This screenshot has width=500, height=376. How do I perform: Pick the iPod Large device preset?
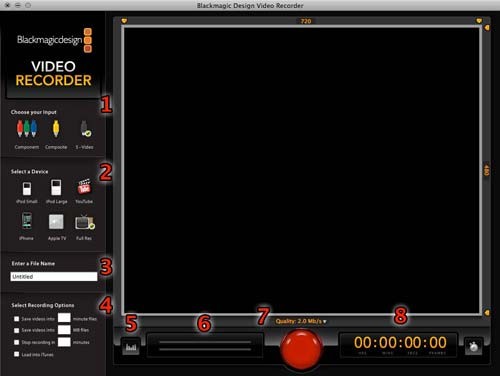pyautogui.click(x=56, y=187)
